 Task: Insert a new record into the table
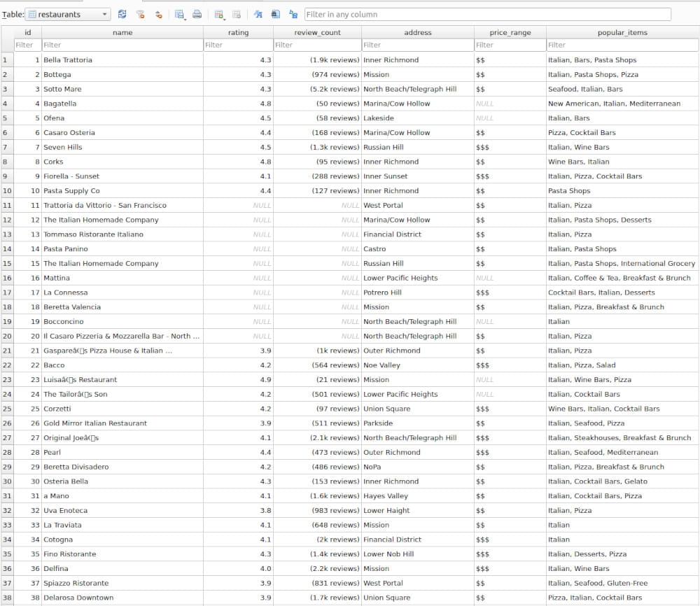(218, 14)
